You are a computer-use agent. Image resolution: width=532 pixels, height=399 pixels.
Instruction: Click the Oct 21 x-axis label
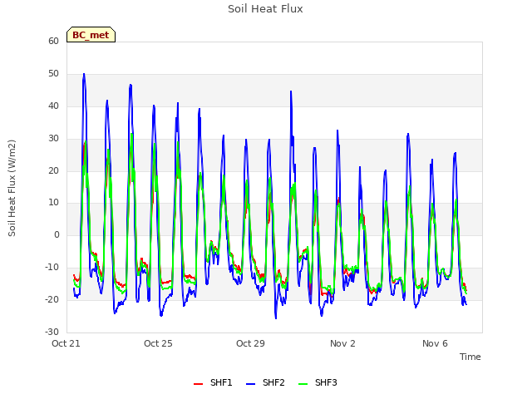tap(66, 343)
